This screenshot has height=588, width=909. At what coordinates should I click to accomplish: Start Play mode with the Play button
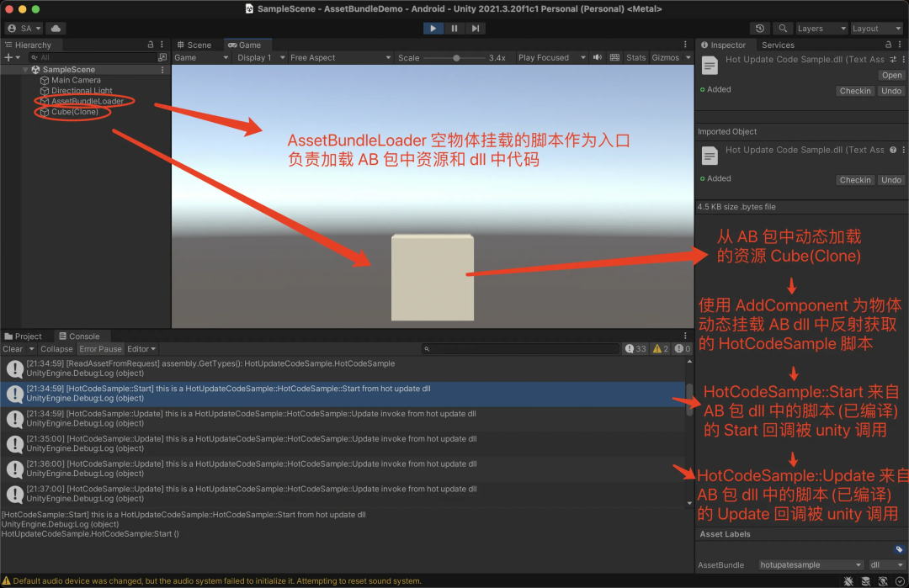coord(433,29)
